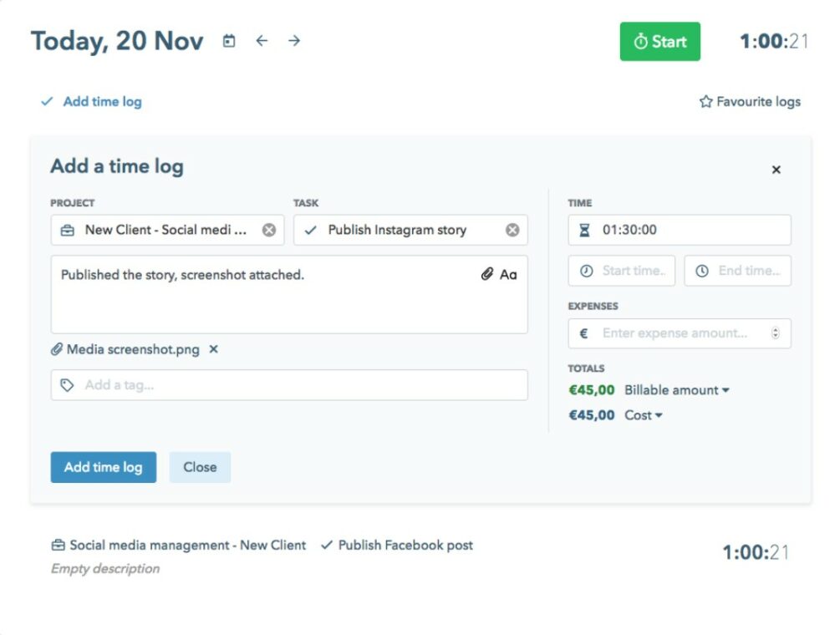Screen dimensions: 840x635
Task: Click the Aa text formatting icon
Action: click(x=510, y=273)
